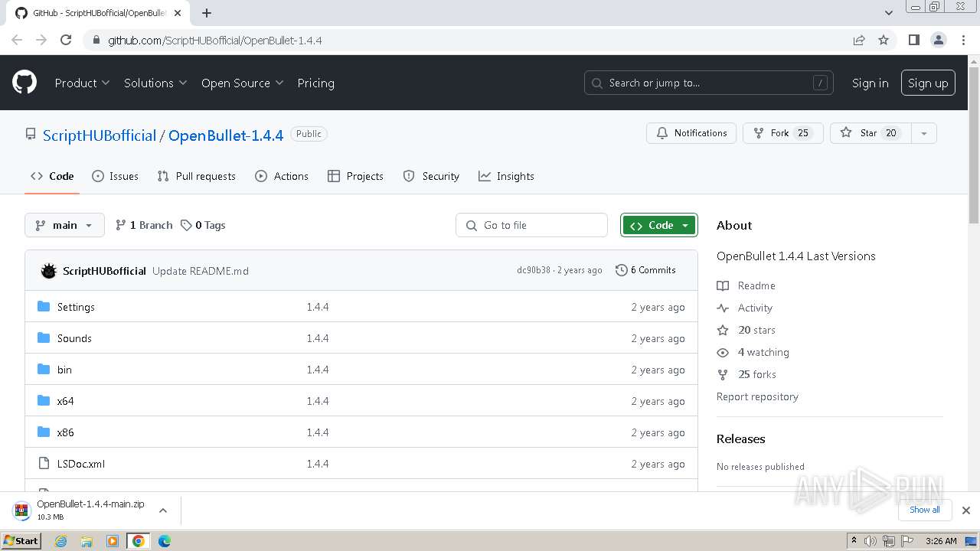Click the GitHub Octocat logo
Viewport: 980px width, 551px height.
coord(24,83)
